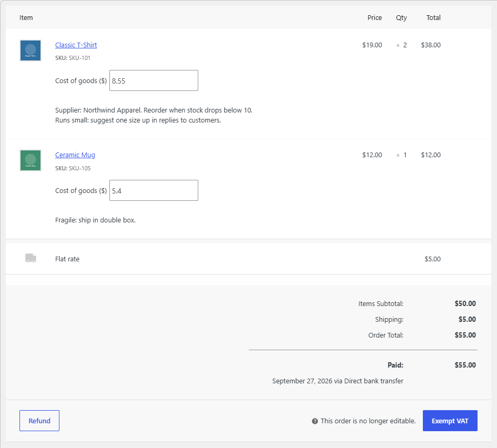Click the Ceramic Mug product thumbnail
Viewport: 497px width, 448px height.
[x=31, y=160]
